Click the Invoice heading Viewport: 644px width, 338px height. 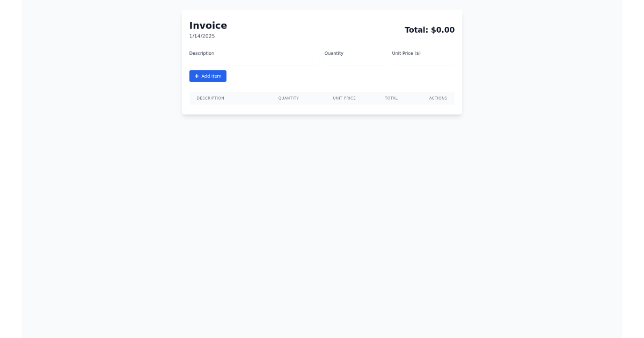[x=208, y=25]
